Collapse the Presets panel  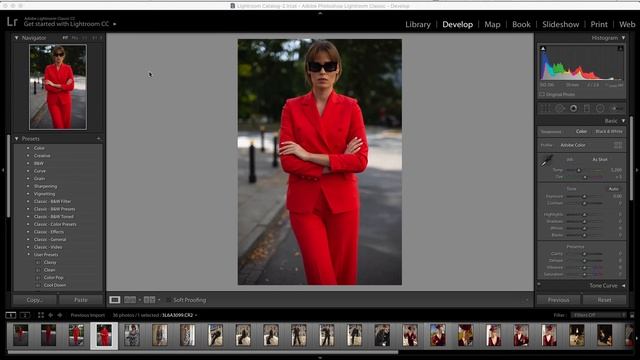(x=17, y=139)
